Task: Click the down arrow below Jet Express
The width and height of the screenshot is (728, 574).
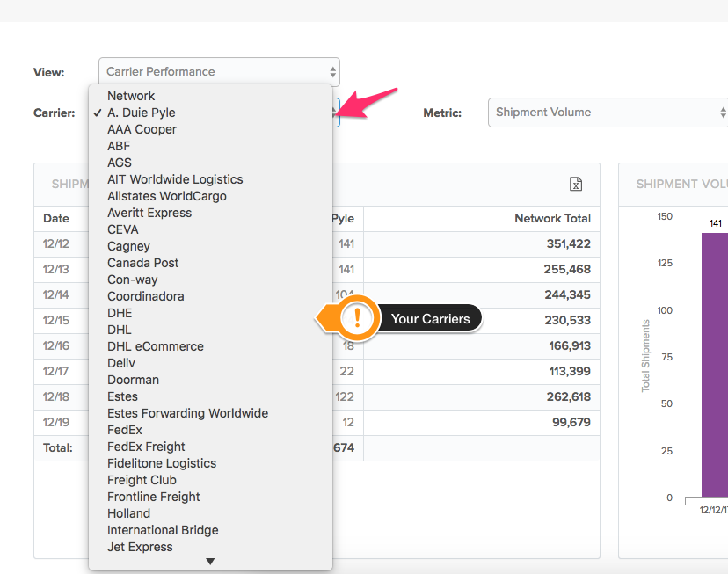Action: pos(210,562)
